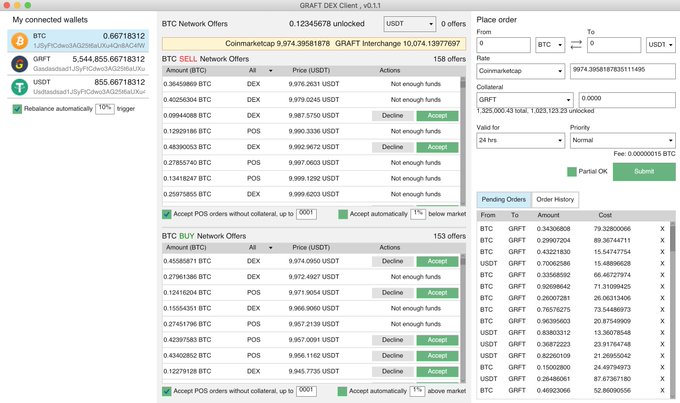Click the To amount input field
The width and height of the screenshot is (680, 403).
tap(614, 45)
